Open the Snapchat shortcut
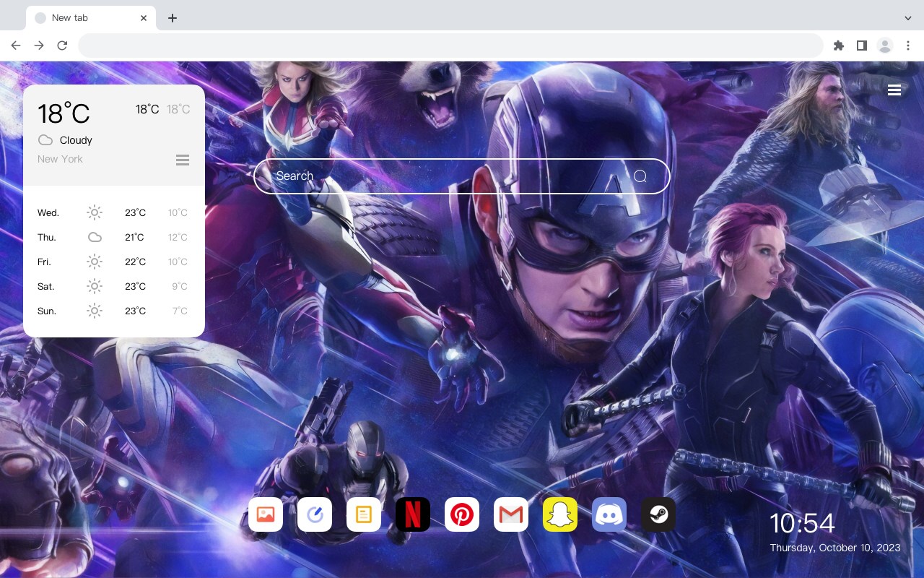Image resolution: width=924 pixels, height=578 pixels. pos(560,514)
